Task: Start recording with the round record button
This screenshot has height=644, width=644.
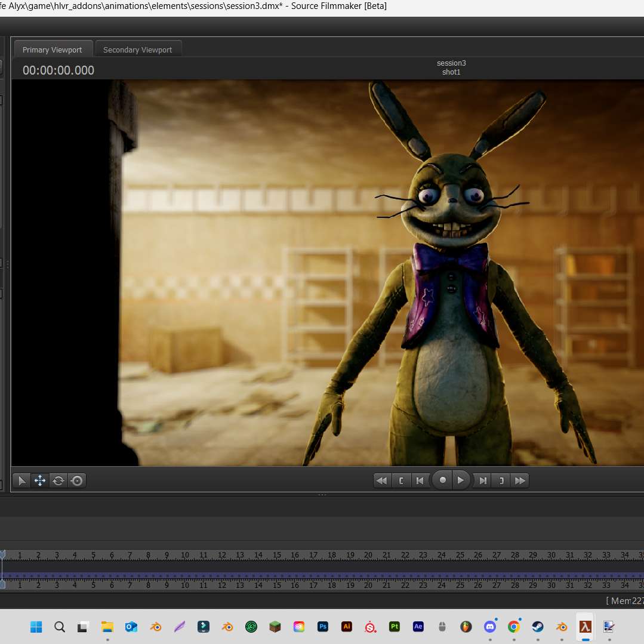Action: (442, 480)
